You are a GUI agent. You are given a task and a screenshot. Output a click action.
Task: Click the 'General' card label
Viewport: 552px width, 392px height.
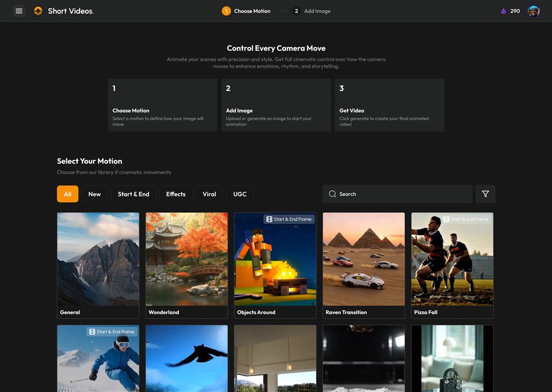click(x=70, y=312)
